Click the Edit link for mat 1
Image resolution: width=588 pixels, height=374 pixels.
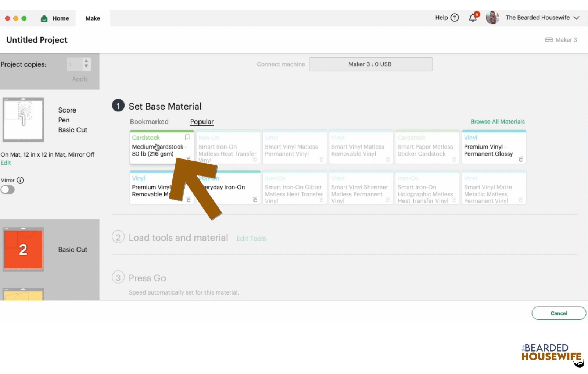tap(6, 163)
